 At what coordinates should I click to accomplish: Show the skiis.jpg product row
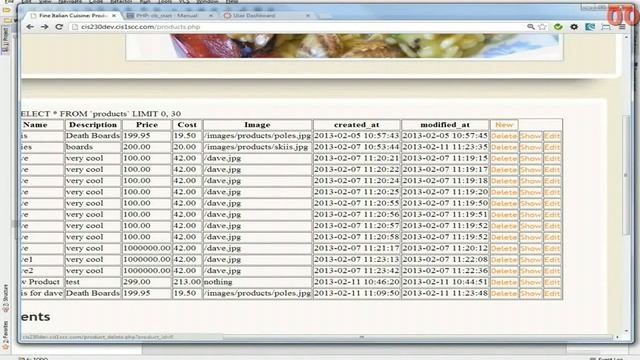(x=531, y=147)
